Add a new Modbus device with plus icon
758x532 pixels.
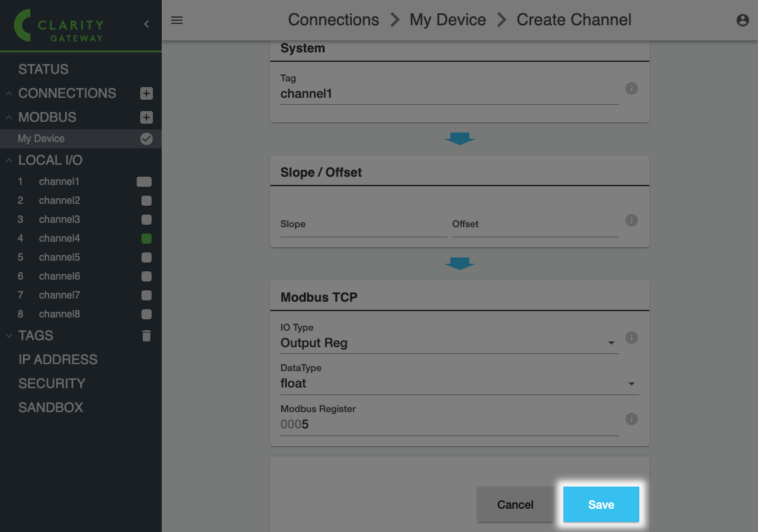(x=147, y=117)
